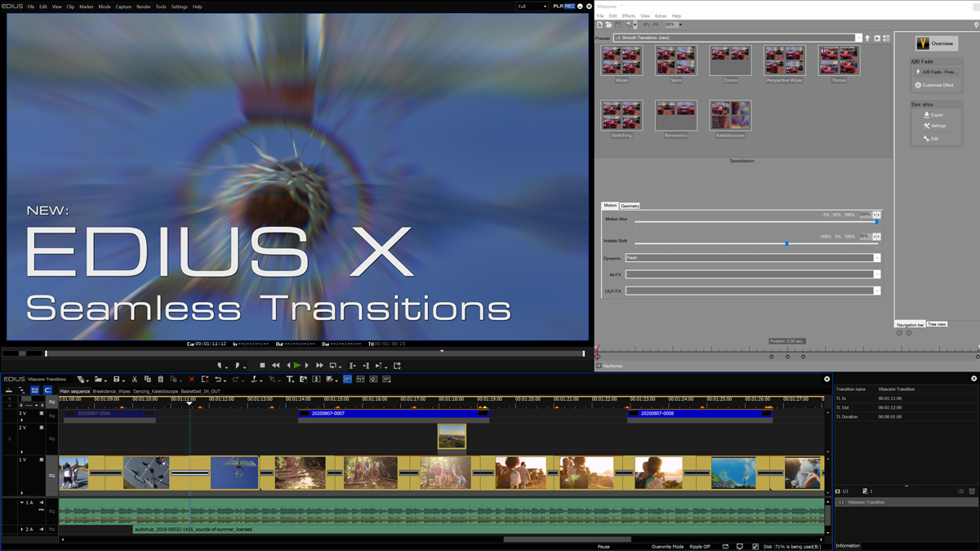The width and height of the screenshot is (980, 551).
Task: Click the lightbulb hint icon in Vitascene
Action: click(x=976, y=25)
